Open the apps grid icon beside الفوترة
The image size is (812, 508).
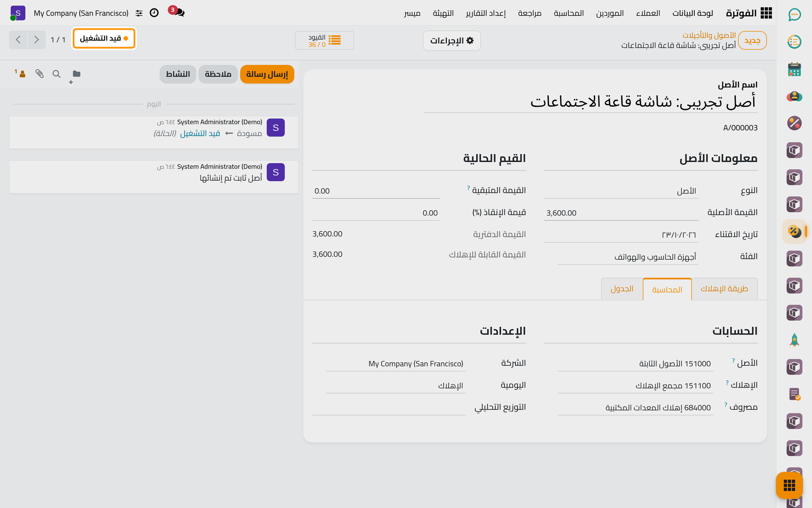coord(766,13)
